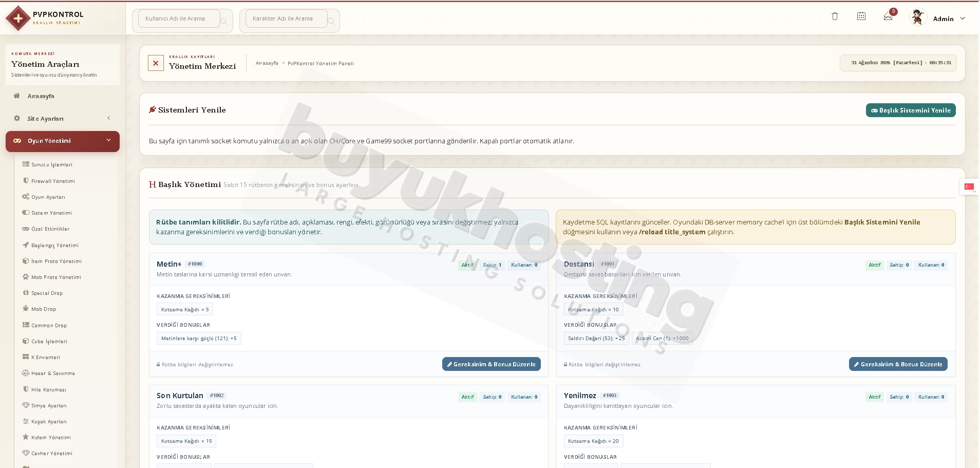Click the trash can icon in header
Viewport: 980px width, 468px height.
pyautogui.click(x=835, y=16)
